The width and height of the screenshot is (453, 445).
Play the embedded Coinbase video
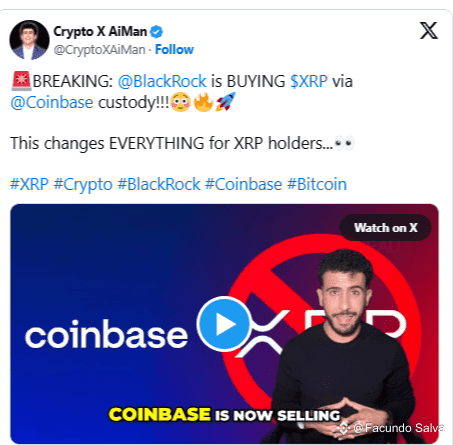[x=224, y=324]
